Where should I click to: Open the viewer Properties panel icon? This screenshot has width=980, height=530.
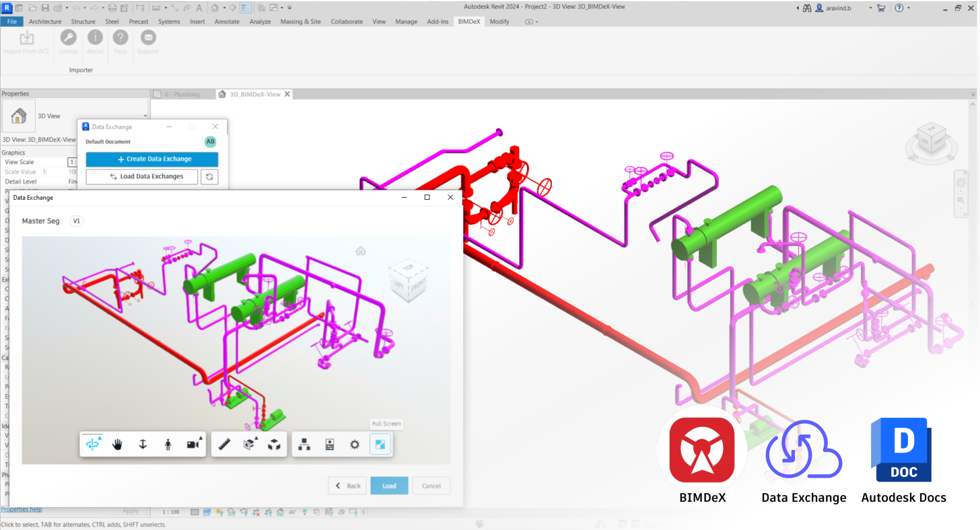[330, 445]
